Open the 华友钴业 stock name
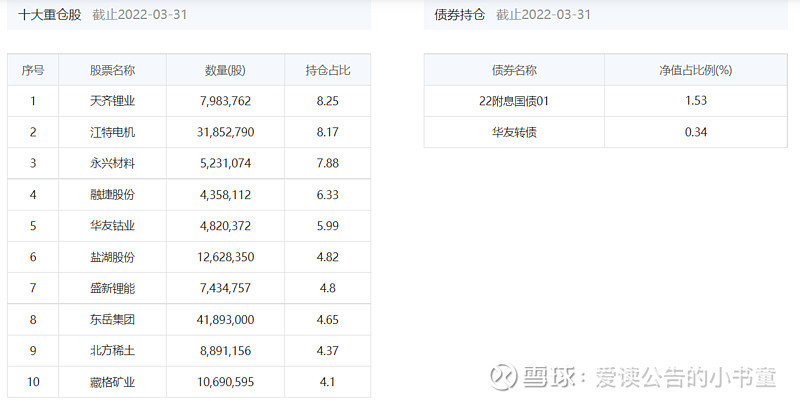This screenshot has width=800, height=402. [112, 225]
